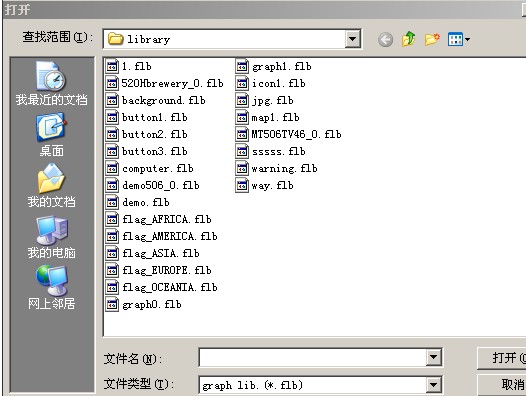Click the jpg.flb file name

point(272,101)
